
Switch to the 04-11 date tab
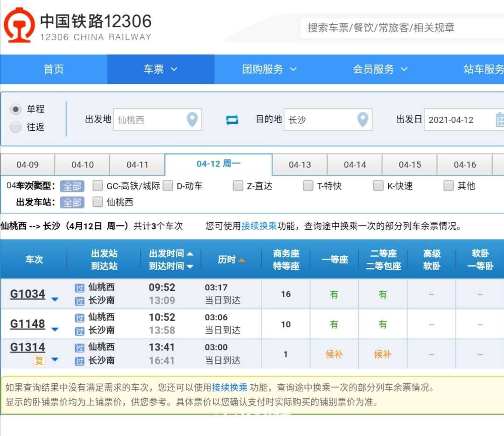[138, 165]
